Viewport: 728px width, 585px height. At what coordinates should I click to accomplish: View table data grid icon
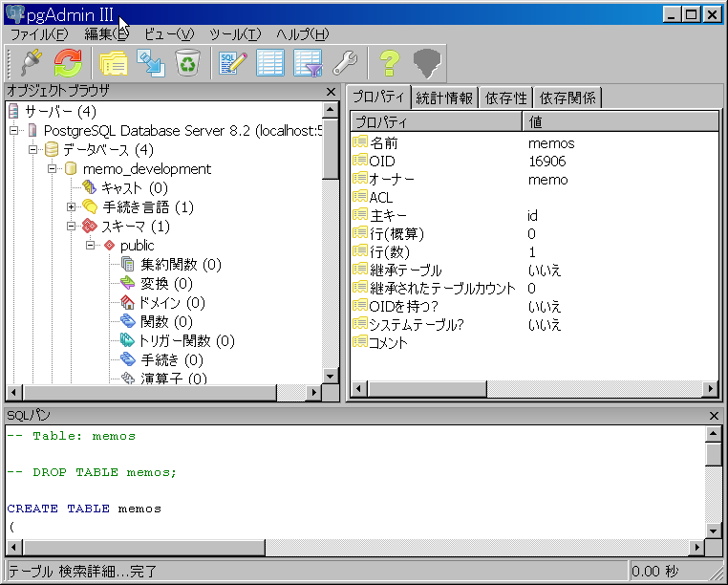click(x=270, y=63)
